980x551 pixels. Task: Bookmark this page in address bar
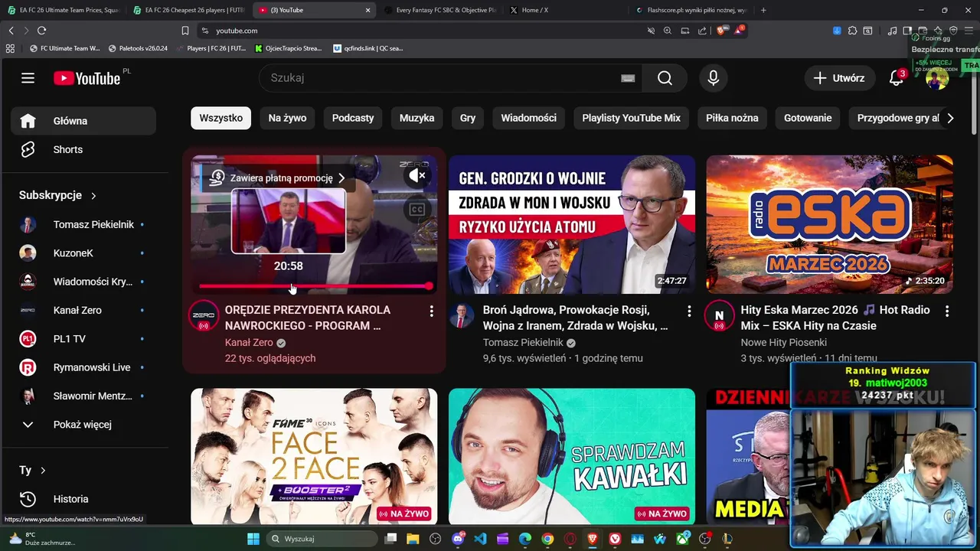[185, 31]
